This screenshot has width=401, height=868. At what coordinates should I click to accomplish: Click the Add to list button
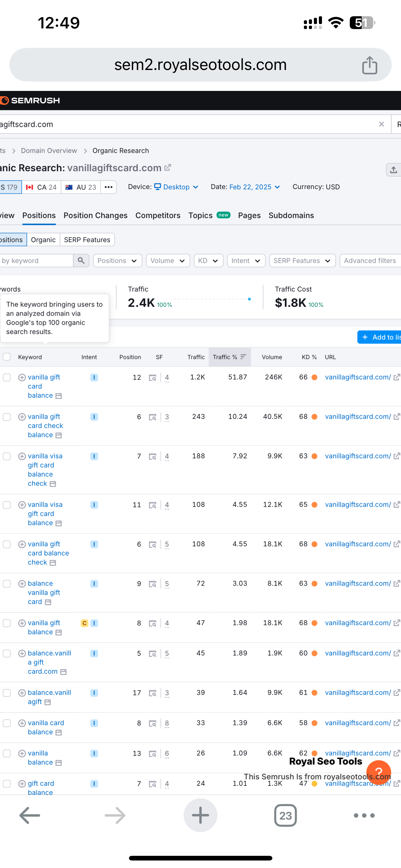click(x=379, y=337)
